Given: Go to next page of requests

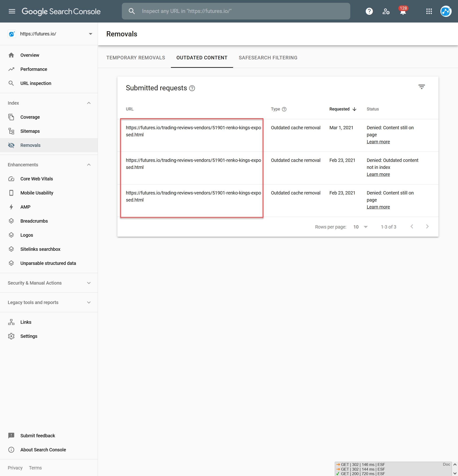Looking at the screenshot, I should (x=427, y=227).
